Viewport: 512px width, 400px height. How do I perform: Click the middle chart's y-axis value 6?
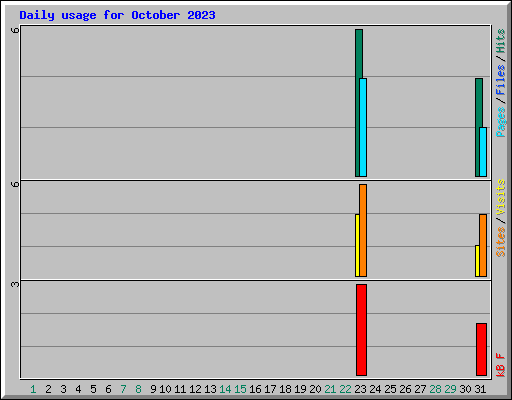pyautogui.click(x=15, y=184)
